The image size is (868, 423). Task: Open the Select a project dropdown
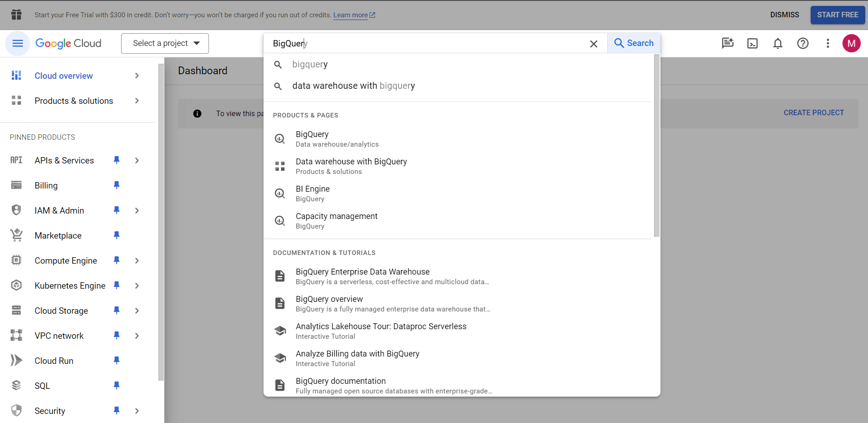pyautogui.click(x=165, y=43)
